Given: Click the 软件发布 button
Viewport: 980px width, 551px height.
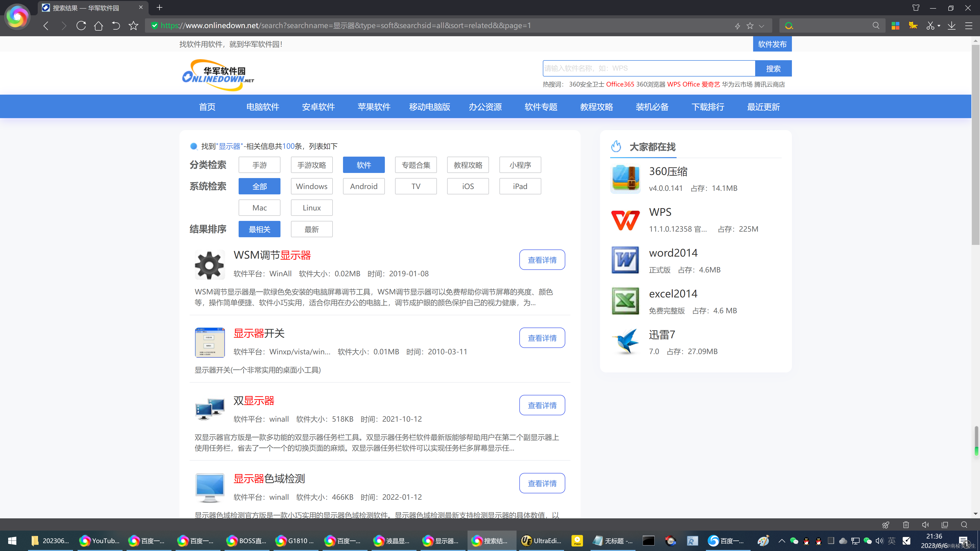Looking at the screenshot, I should (x=772, y=44).
